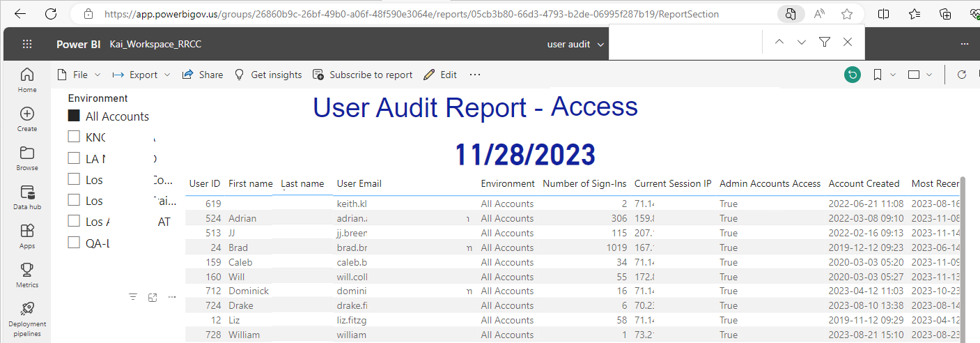Open Create in side navigation

pos(27,119)
